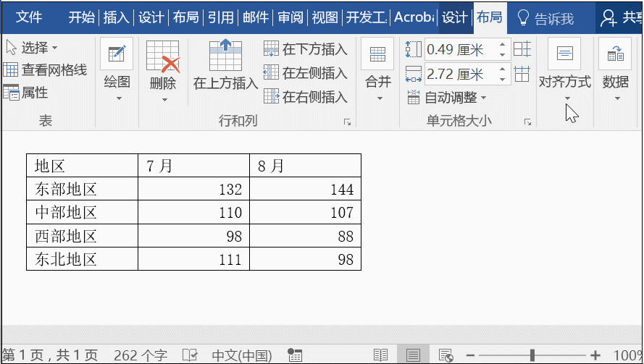Click the column width field 2.72 厘米

tap(461, 75)
